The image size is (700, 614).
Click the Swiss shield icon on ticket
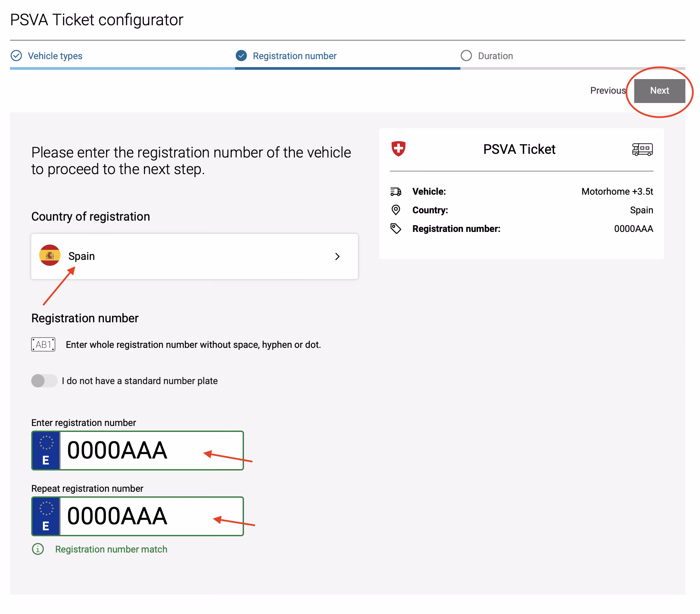(398, 149)
